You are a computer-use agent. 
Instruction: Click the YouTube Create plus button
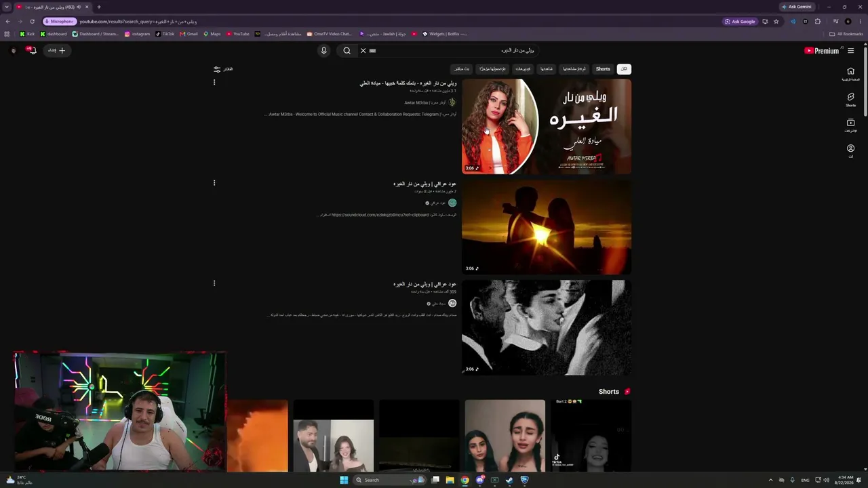(57, 50)
